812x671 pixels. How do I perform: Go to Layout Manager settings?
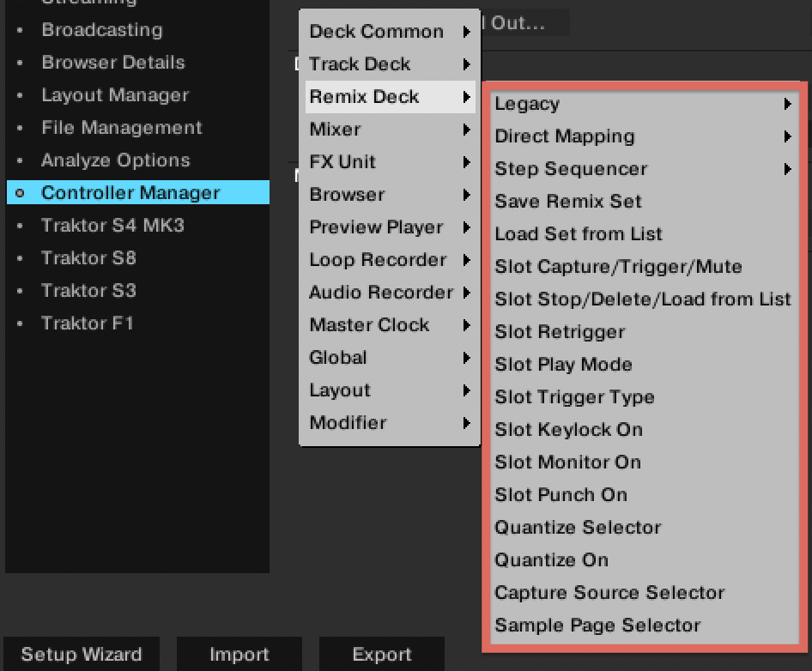click(115, 95)
